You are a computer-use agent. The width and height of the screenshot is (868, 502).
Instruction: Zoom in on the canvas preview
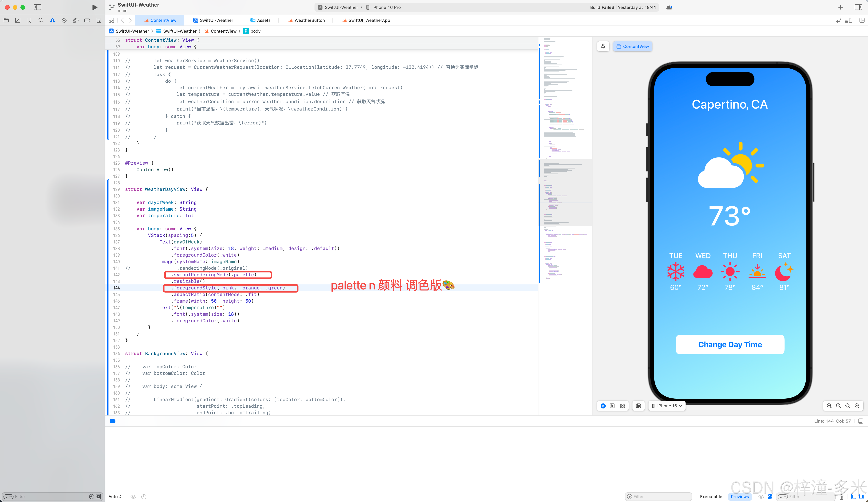pyautogui.click(x=857, y=406)
